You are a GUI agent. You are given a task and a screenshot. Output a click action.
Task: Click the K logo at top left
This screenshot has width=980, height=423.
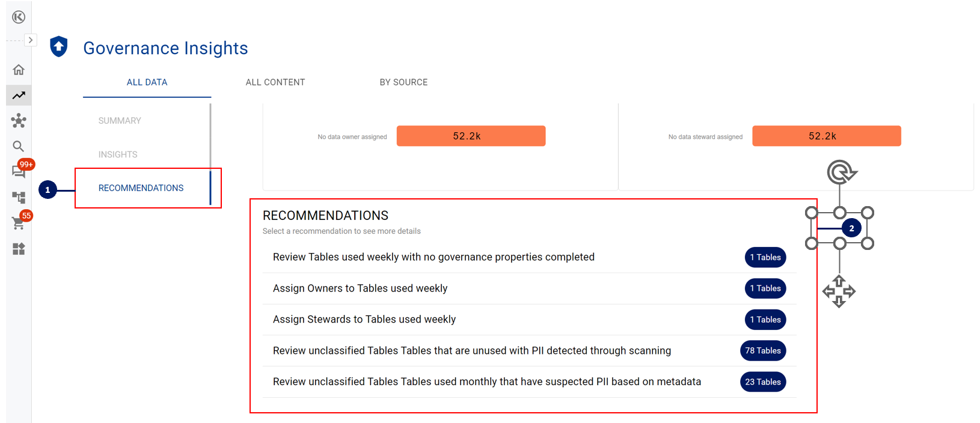point(19,17)
